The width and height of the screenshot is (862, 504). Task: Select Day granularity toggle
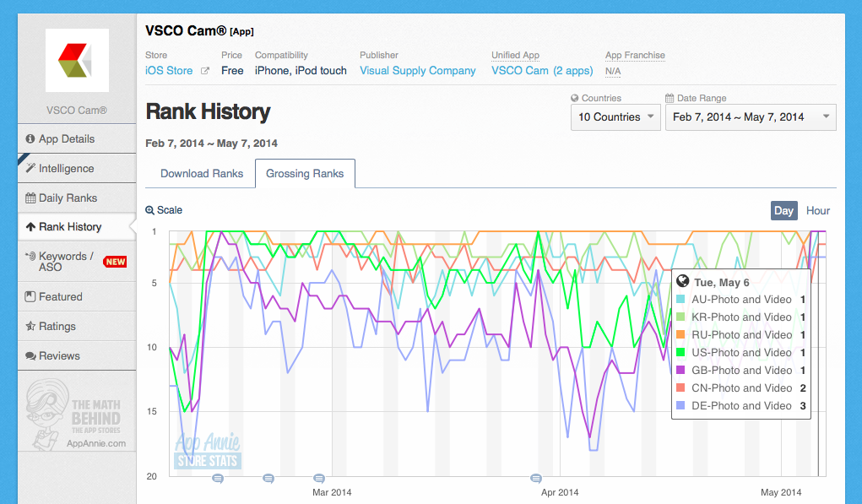[x=784, y=210]
